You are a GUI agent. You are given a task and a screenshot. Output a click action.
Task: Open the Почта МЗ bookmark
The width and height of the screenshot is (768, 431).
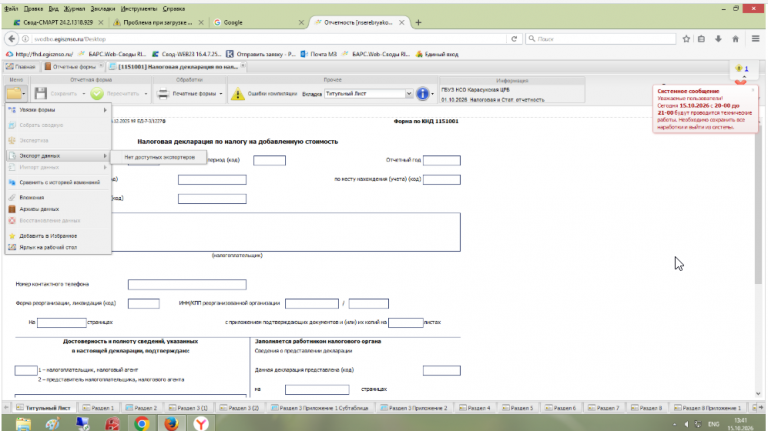[x=319, y=54]
